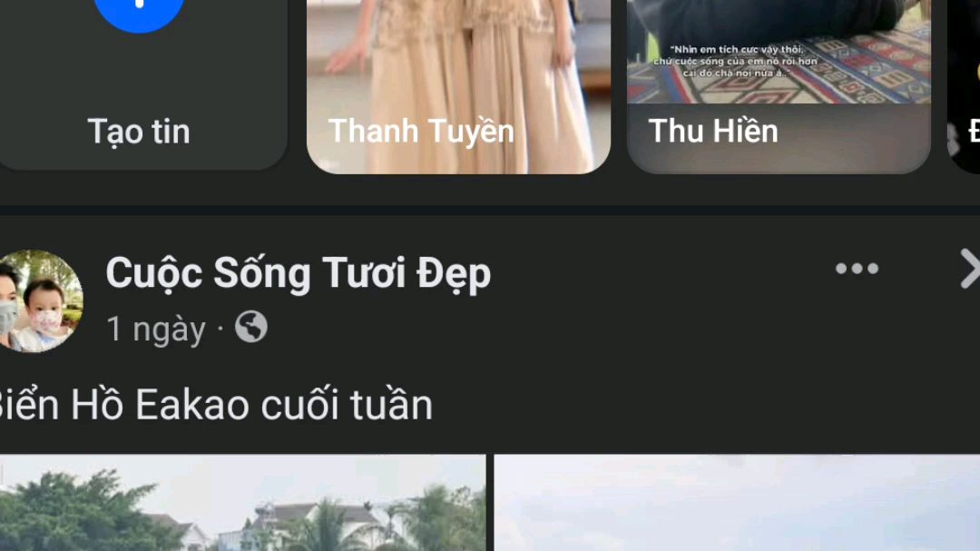Viewport: 980px width, 551px height.
Task: Open the left post photo with houses
Action: [x=242, y=503]
